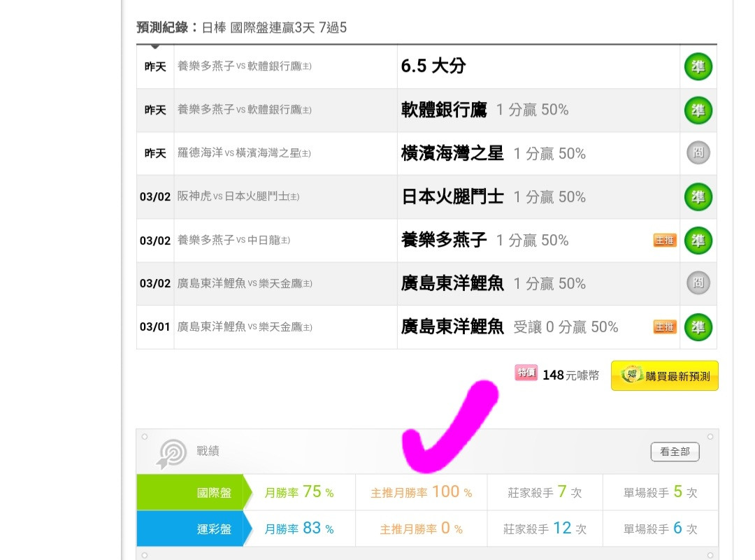Image resolution: width=755 pixels, height=560 pixels.
Task: Click 國際盤 單場殺手 5 次 stat
Action: 660,492
